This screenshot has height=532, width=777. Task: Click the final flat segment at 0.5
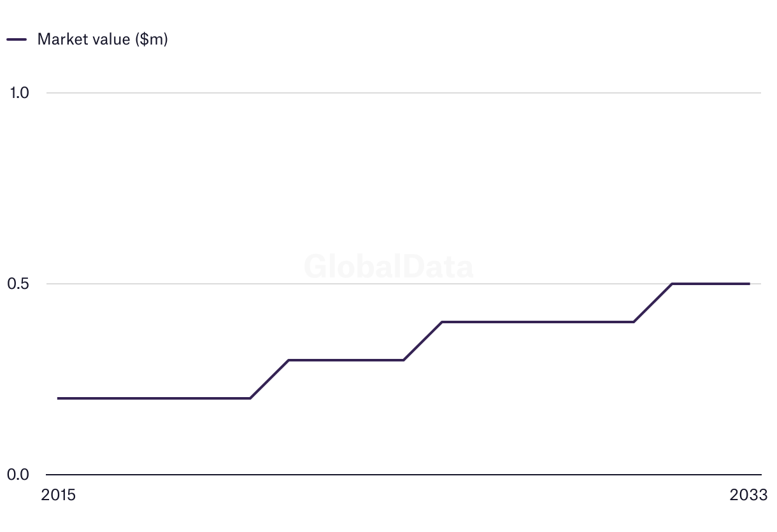tap(711, 284)
